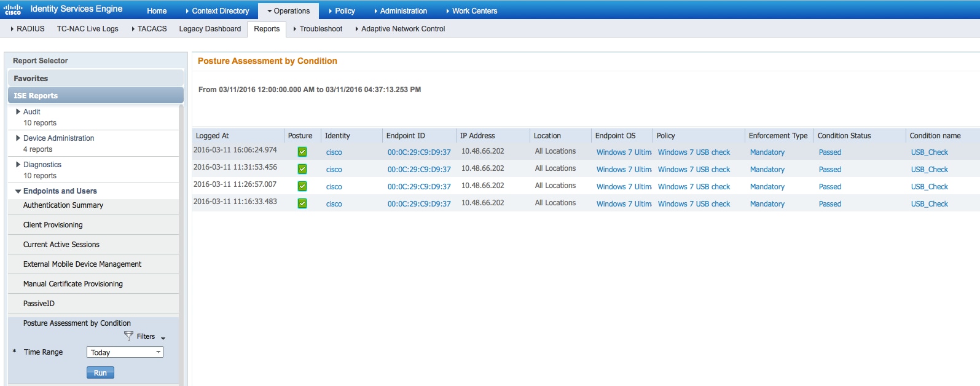Open the Operations menu
The image size is (980, 386).
pos(289,10)
